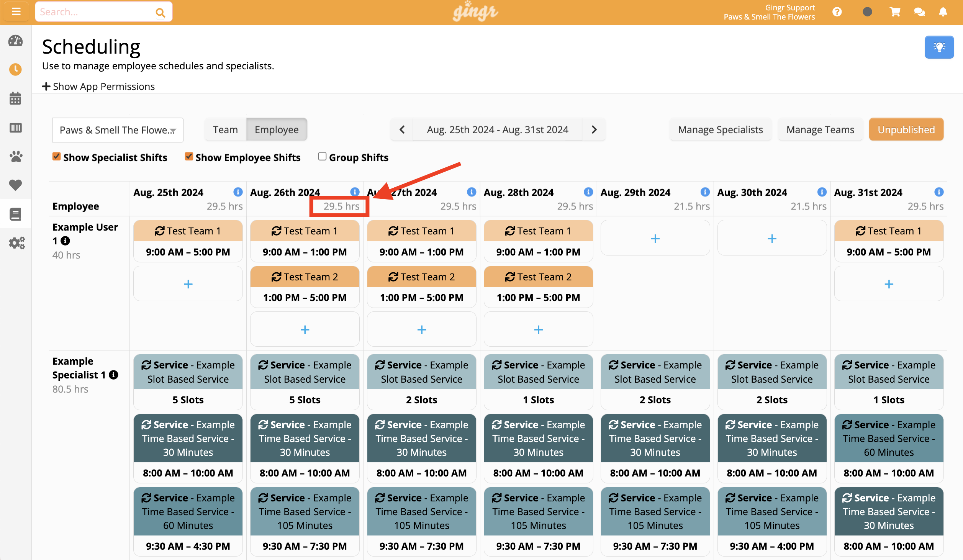
Task: Switch to Employee view tab
Action: 277,129
